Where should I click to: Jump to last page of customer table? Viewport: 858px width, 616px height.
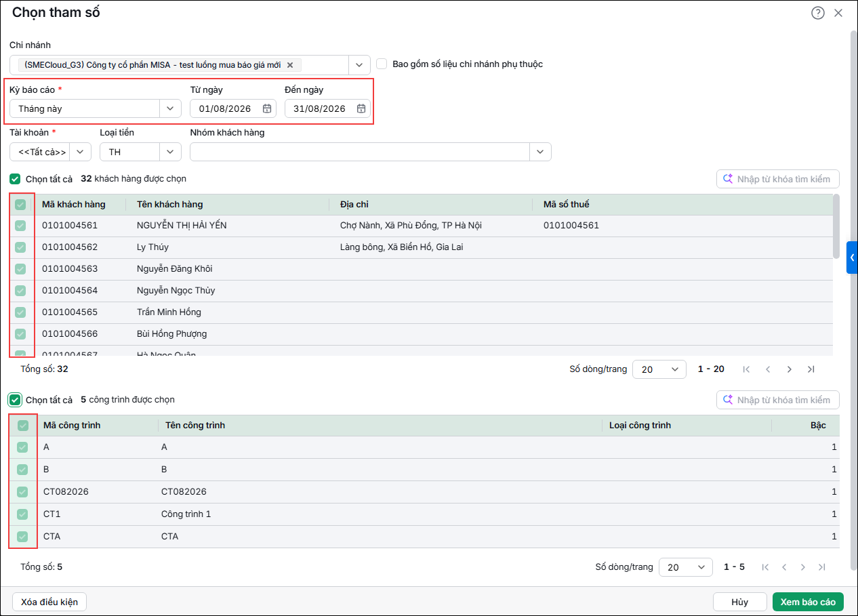click(x=811, y=369)
